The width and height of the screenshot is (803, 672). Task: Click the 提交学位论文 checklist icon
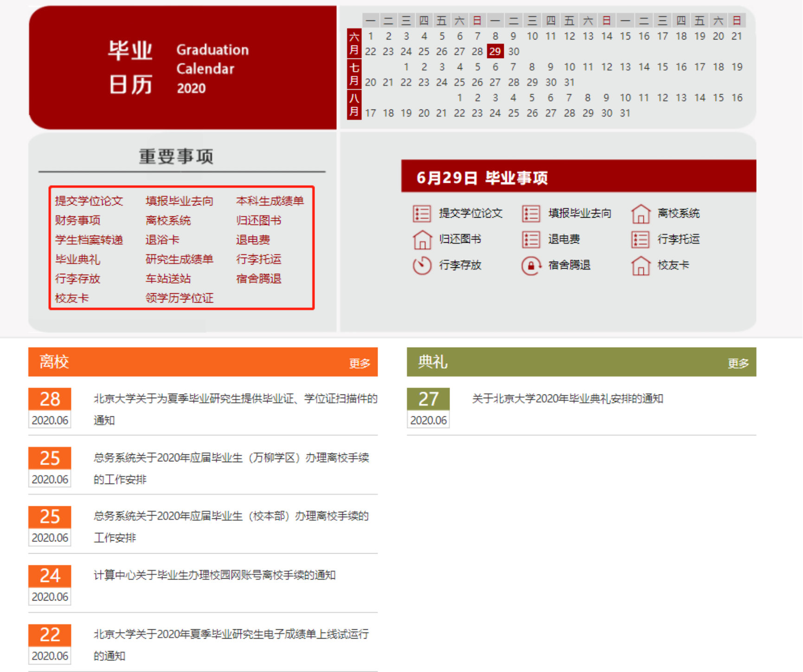(421, 213)
